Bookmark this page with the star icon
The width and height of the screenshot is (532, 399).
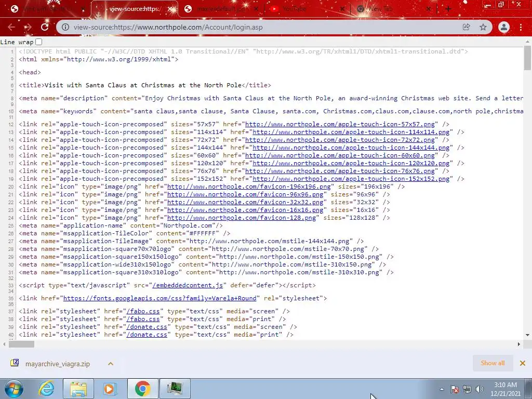[483, 27]
